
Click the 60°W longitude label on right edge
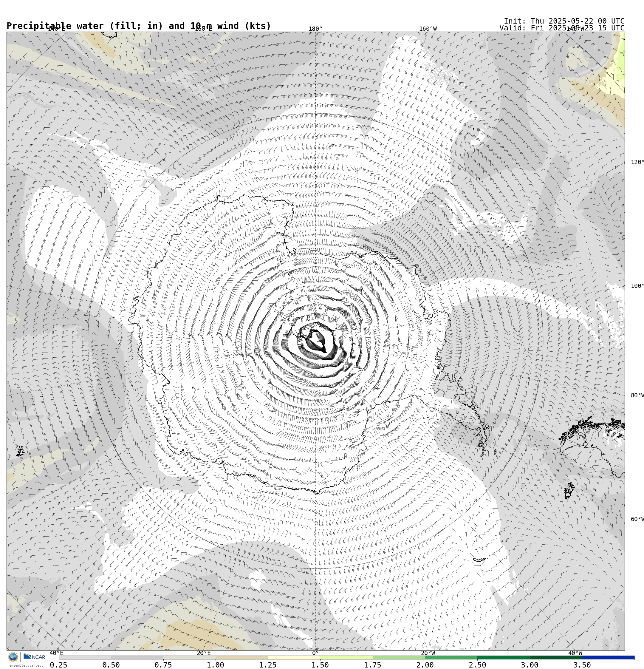tap(637, 519)
